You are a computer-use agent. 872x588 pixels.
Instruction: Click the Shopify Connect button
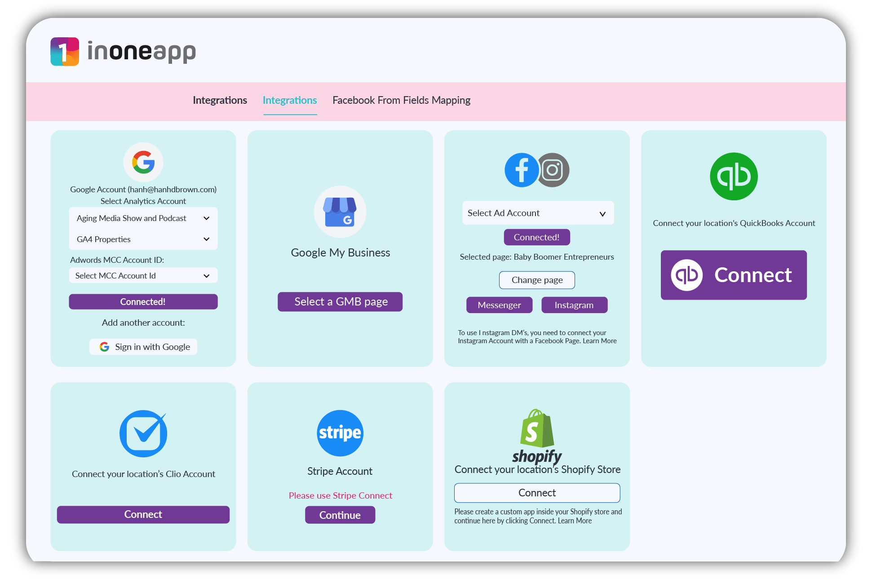point(537,493)
